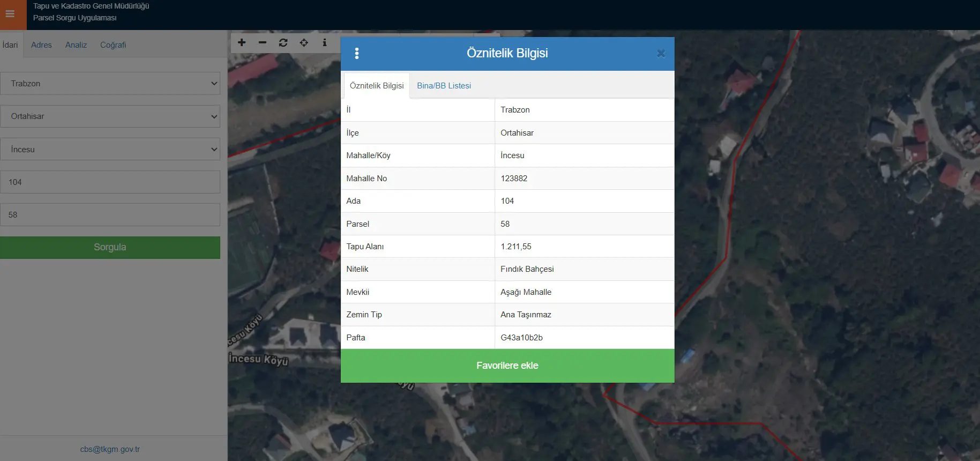Click the Sorgula query button

(x=110, y=247)
